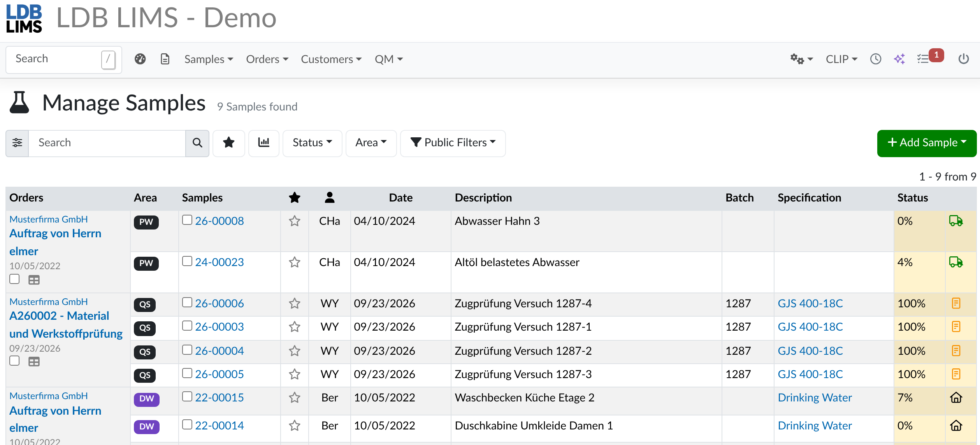Image resolution: width=980 pixels, height=445 pixels.
Task: Open order A260002 - Material und Werkstoffprüfung
Action: [x=66, y=325]
